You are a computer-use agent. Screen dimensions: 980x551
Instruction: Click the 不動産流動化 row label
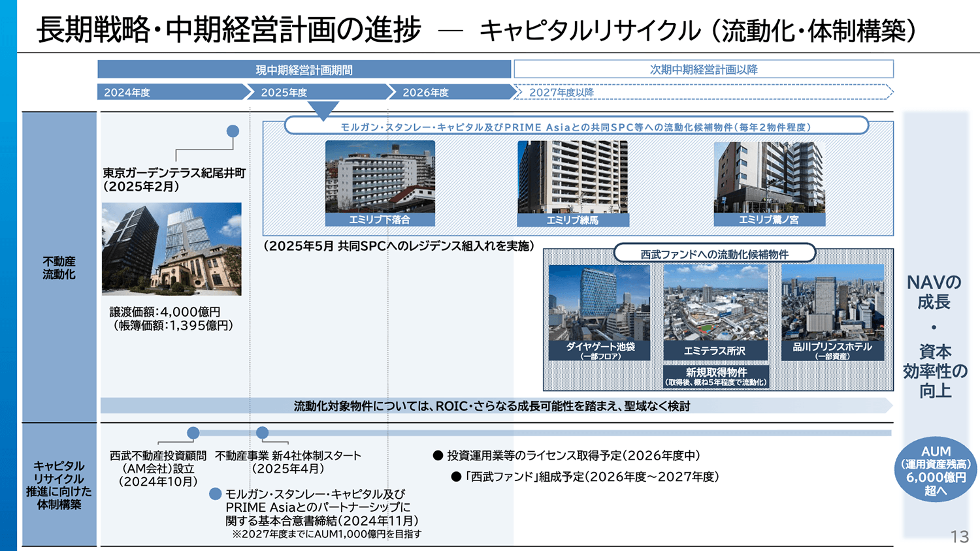tap(59, 268)
